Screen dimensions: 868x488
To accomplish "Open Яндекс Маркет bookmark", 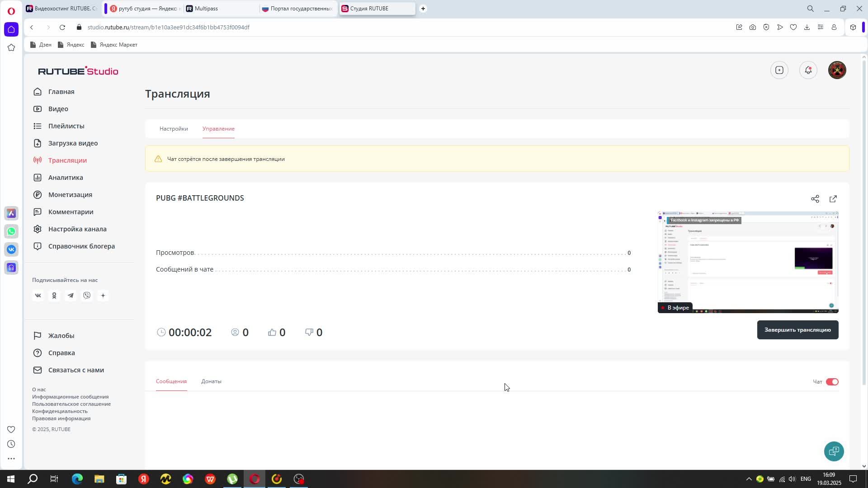I will (x=114, y=45).
